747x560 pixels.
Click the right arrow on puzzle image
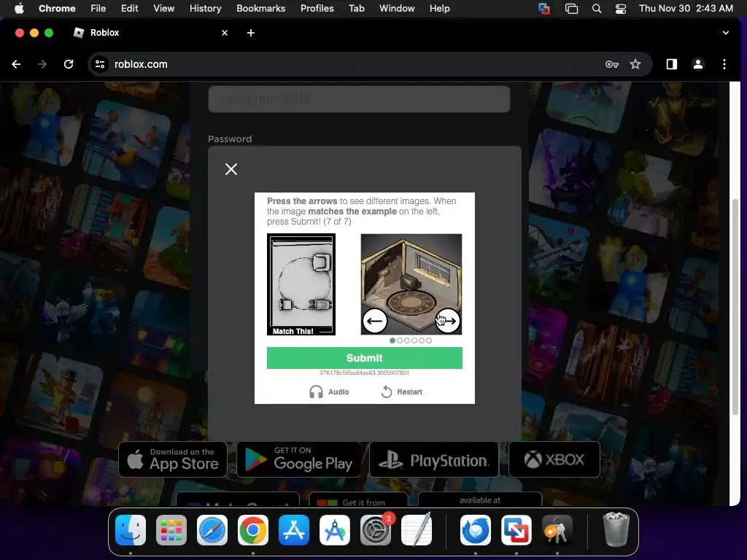pyautogui.click(x=448, y=321)
